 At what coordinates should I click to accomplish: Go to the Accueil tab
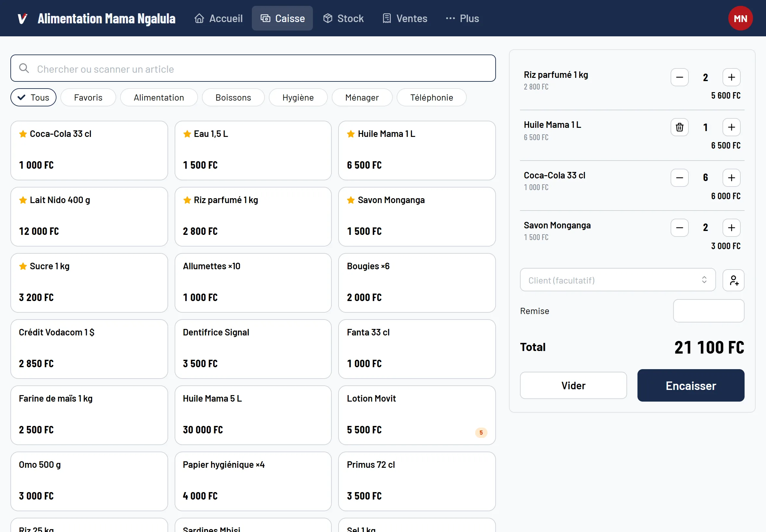[219, 18]
